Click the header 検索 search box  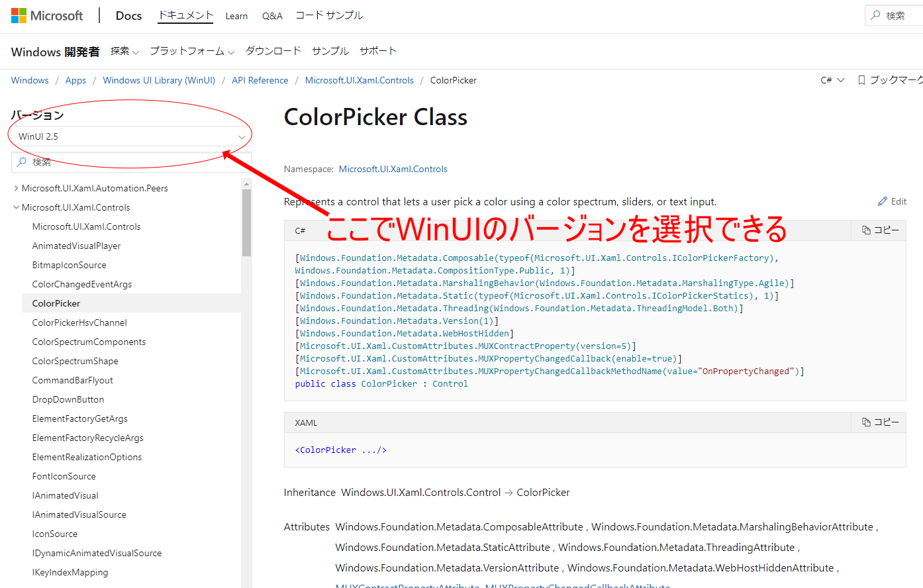(x=894, y=15)
